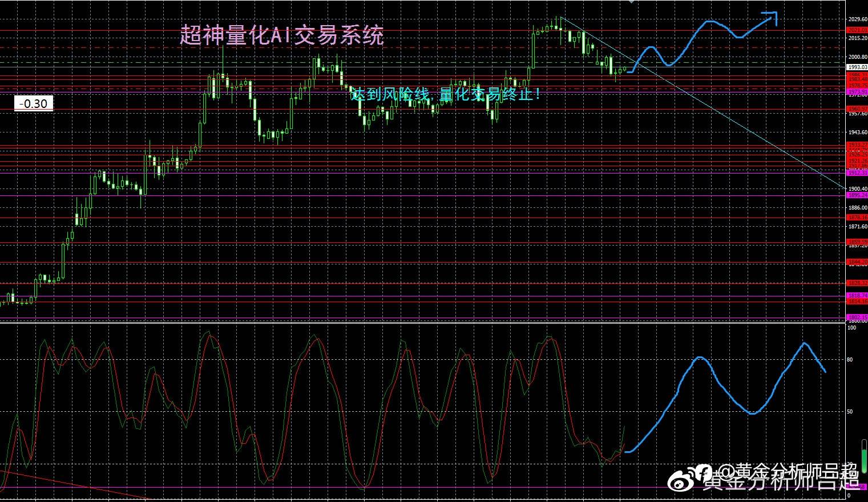868x502 pixels.
Task: Select the magenta 1912.31 level label
Action: 857,172
